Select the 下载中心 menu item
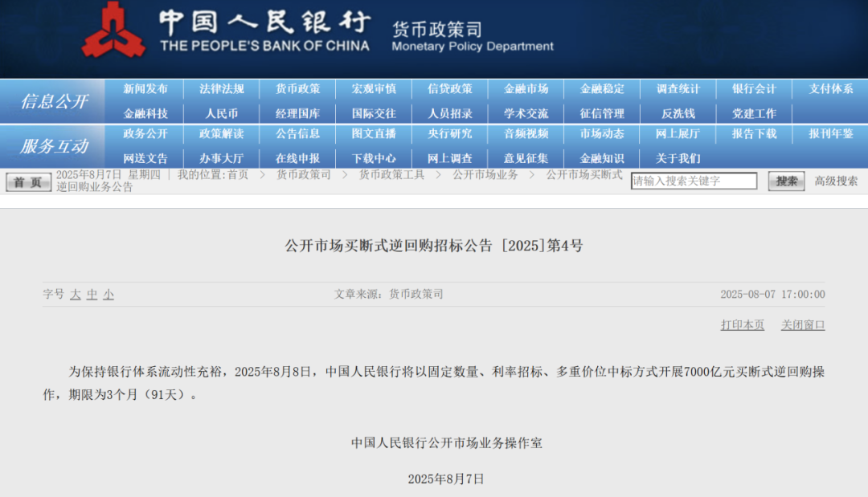 tap(374, 158)
